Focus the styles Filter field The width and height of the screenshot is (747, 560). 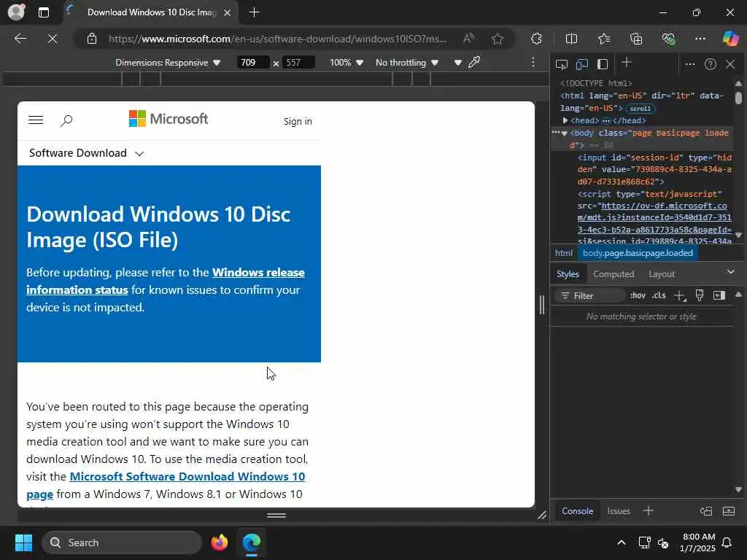[x=589, y=296]
